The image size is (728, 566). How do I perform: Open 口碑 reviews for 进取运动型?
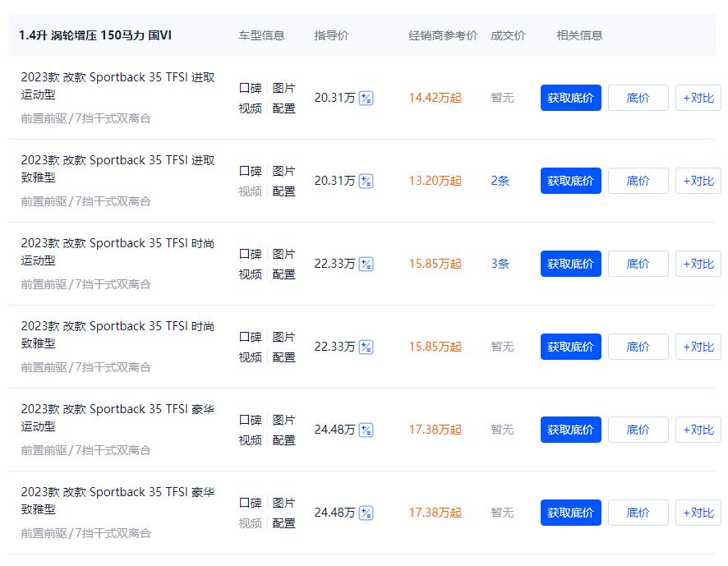(250, 87)
